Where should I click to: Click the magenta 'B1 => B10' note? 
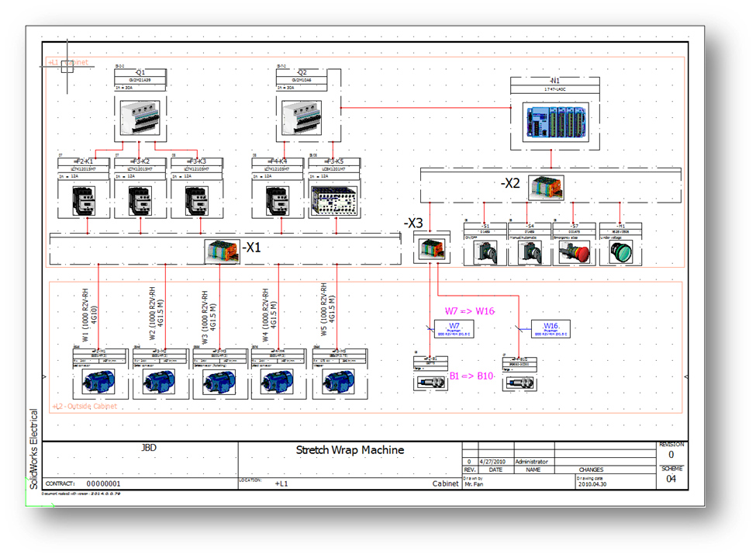(x=471, y=376)
